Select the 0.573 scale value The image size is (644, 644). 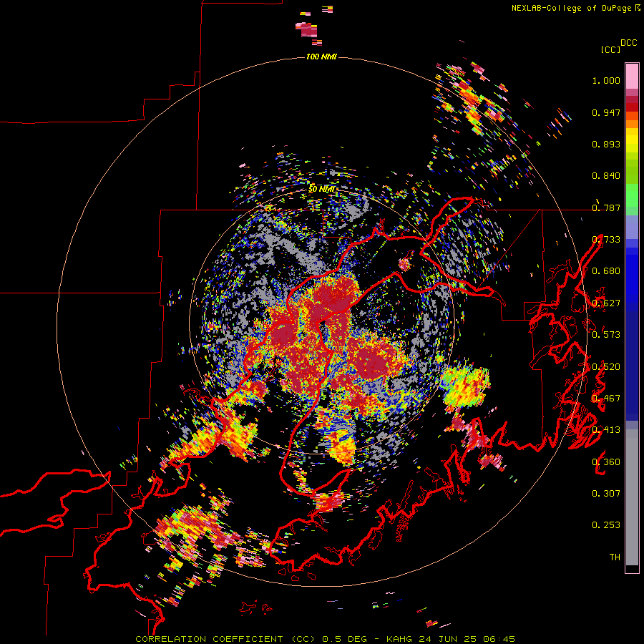pos(606,335)
